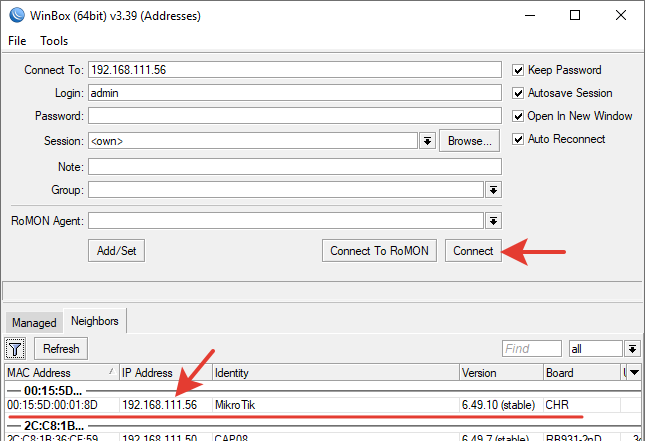Image resolution: width=645 pixels, height=441 pixels.
Task: Focus the Note field
Action: coord(295,167)
